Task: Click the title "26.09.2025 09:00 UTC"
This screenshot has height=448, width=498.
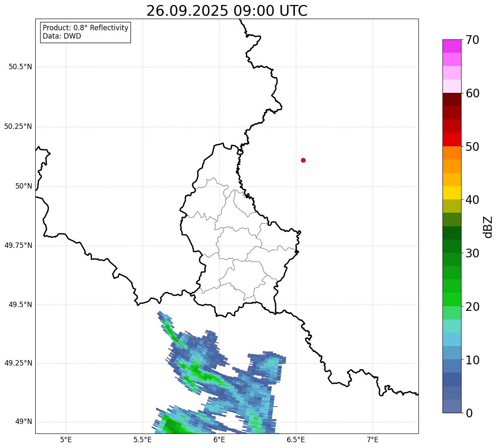Action: [x=227, y=11]
